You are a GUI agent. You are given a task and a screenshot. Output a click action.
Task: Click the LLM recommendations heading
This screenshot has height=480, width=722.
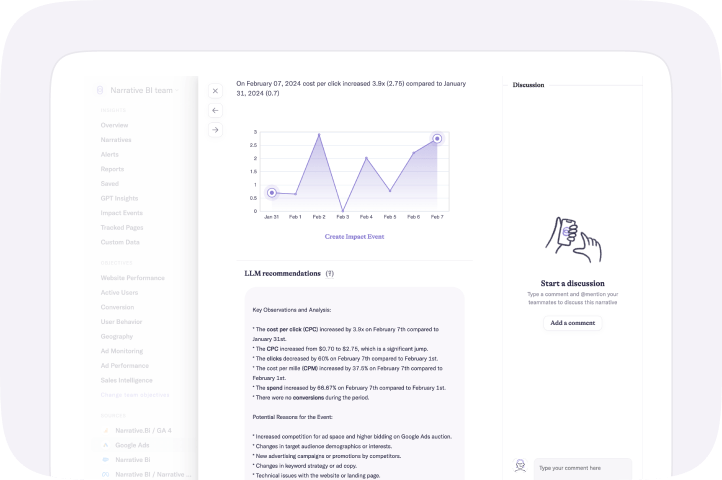click(x=282, y=274)
